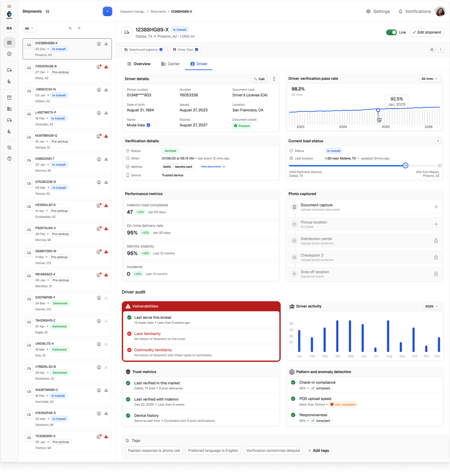Open Document capture arrow

tap(436, 207)
